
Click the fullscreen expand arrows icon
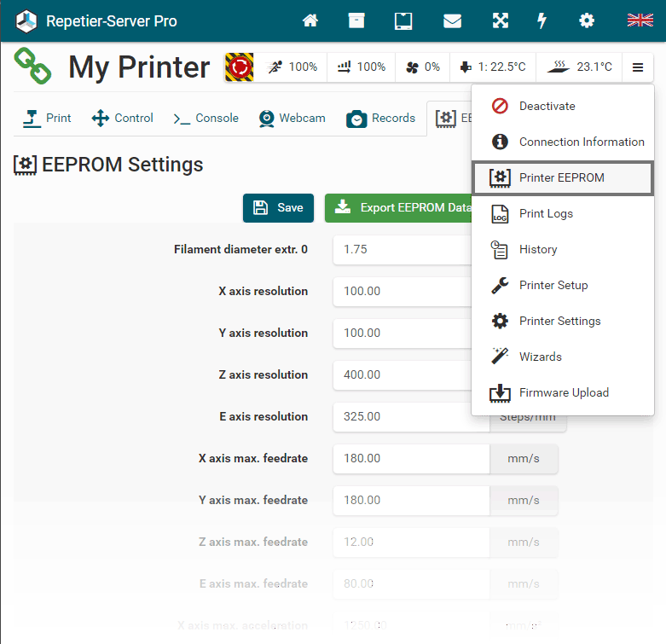(500, 20)
